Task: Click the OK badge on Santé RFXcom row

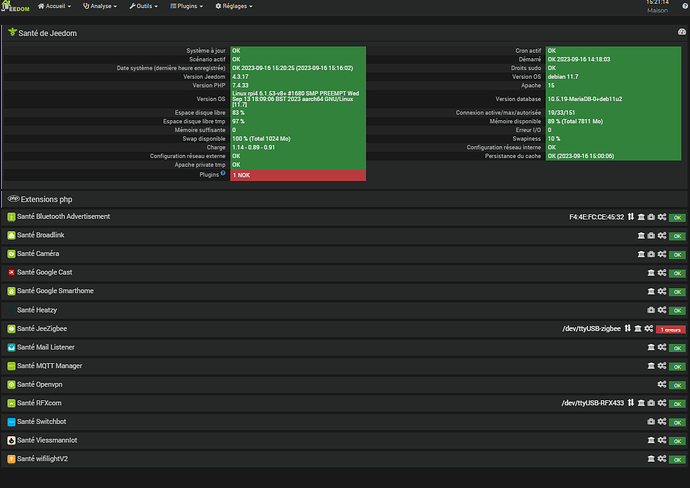Action: tap(677, 404)
